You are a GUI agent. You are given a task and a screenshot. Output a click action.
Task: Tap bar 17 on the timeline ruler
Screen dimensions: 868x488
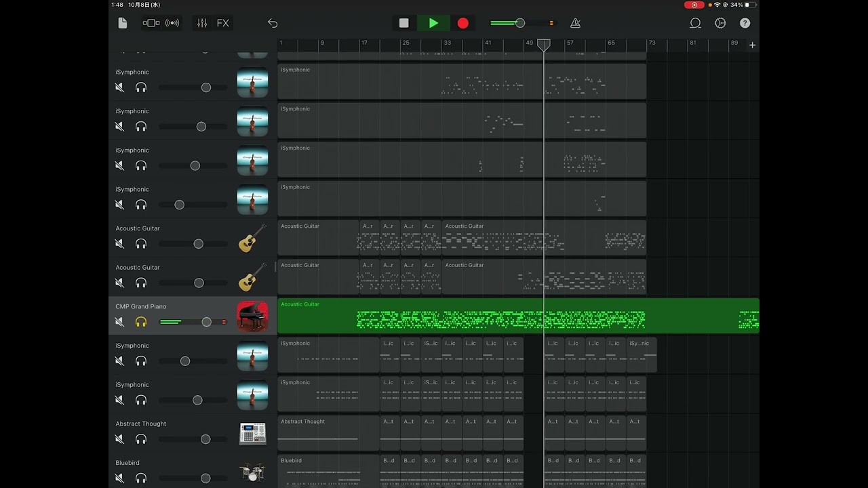(x=364, y=43)
